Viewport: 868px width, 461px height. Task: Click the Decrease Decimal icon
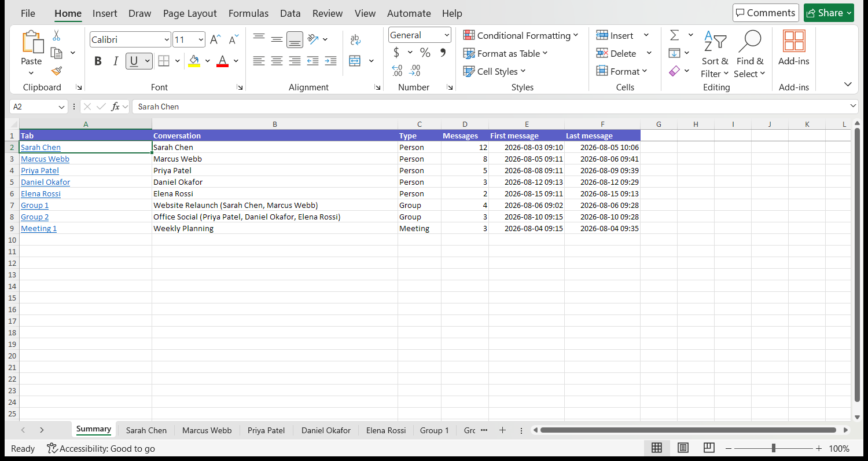[415, 71]
